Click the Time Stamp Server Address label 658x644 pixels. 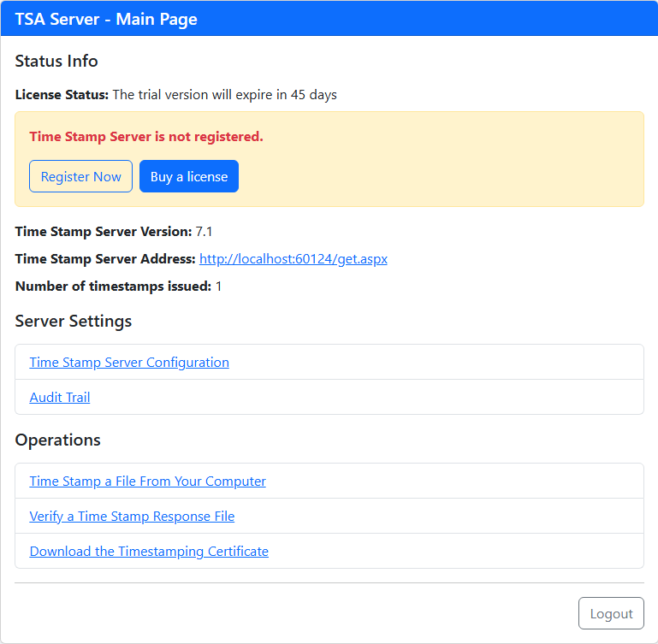coord(105,259)
